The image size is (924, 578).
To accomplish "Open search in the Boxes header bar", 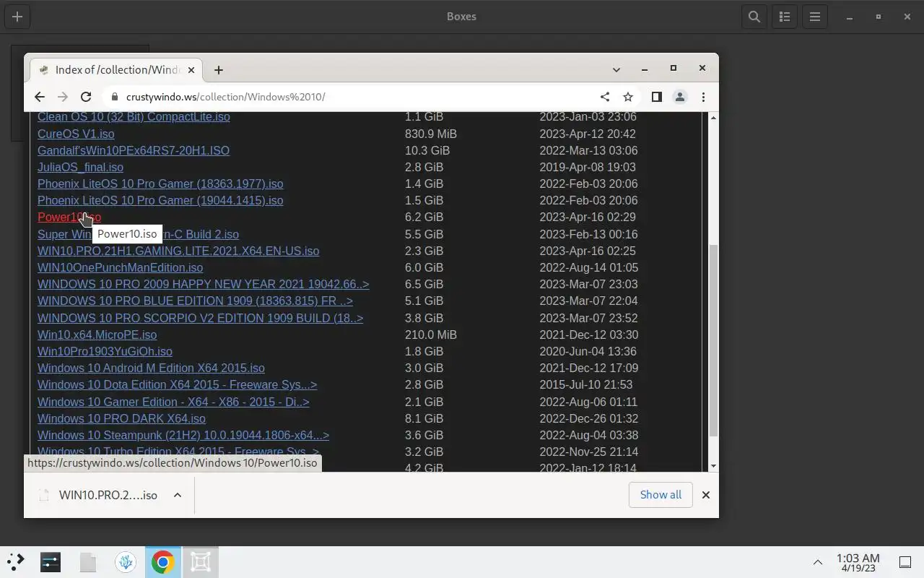I will point(754,17).
